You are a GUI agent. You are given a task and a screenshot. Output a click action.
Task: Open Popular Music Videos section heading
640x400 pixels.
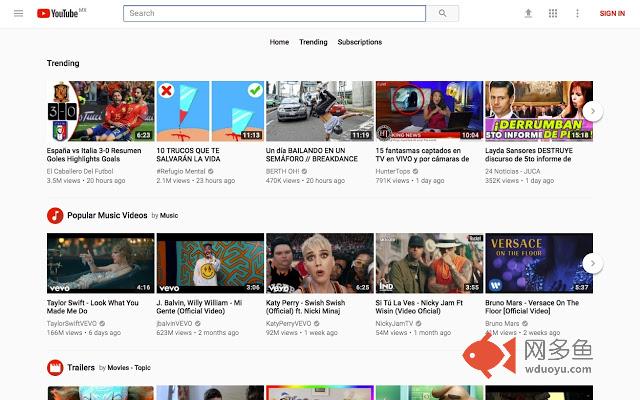coord(107,215)
